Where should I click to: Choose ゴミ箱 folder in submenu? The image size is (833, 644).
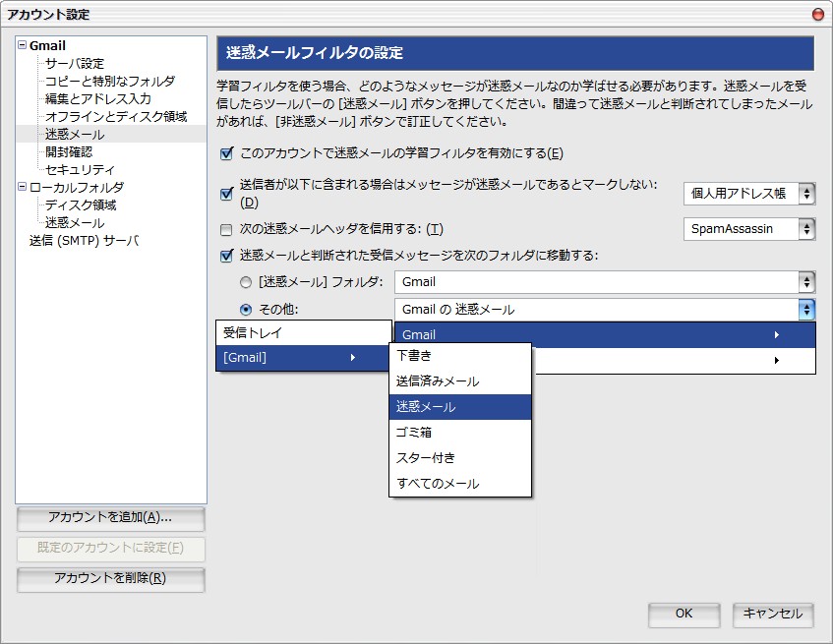(x=460, y=433)
